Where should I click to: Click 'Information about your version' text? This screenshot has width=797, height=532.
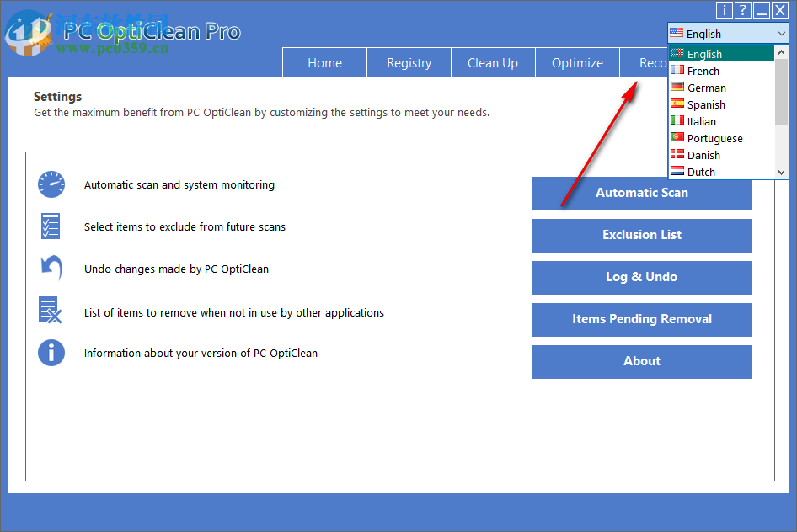click(x=201, y=354)
